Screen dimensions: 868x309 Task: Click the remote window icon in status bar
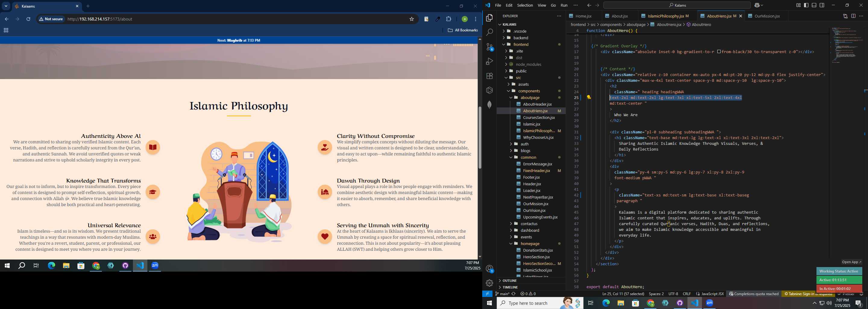[x=487, y=294]
